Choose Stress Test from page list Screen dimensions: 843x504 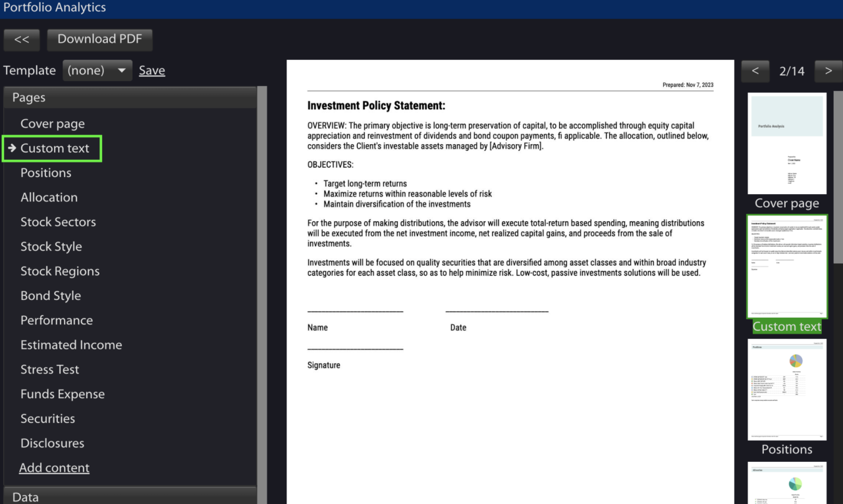[x=49, y=370]
